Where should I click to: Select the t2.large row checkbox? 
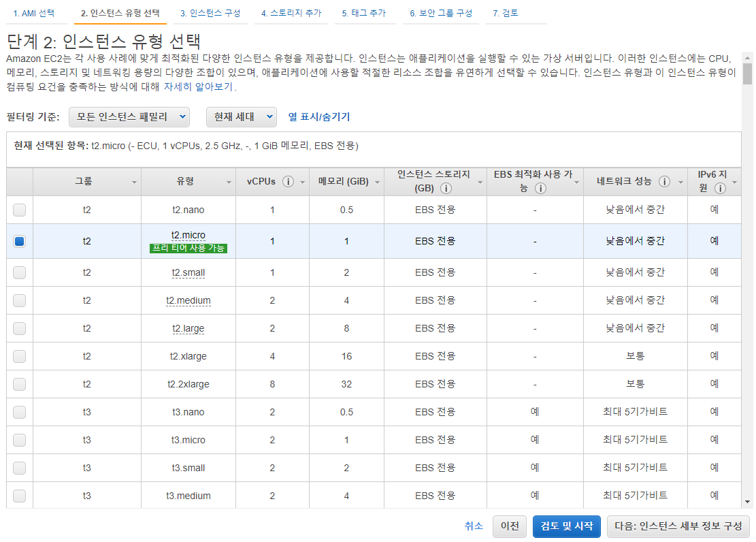(x=19, y=329)
